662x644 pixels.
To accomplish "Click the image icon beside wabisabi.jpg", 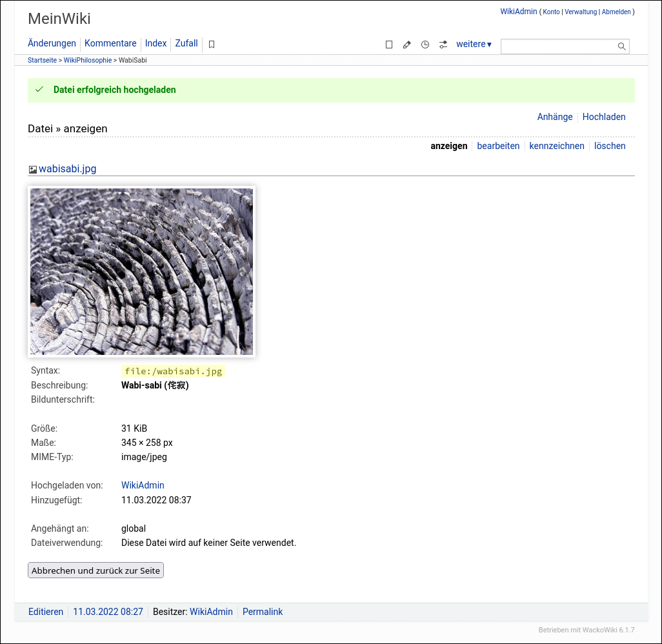I will (x=32, y=169).
